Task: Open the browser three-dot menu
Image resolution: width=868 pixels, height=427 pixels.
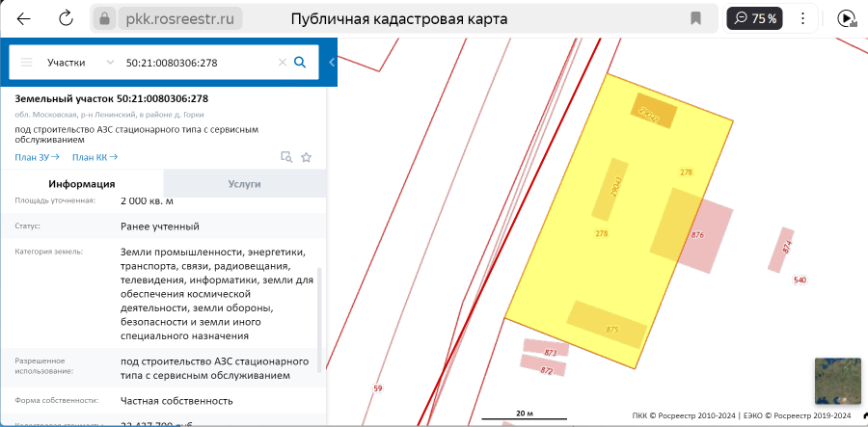Action: click(804, 18)
